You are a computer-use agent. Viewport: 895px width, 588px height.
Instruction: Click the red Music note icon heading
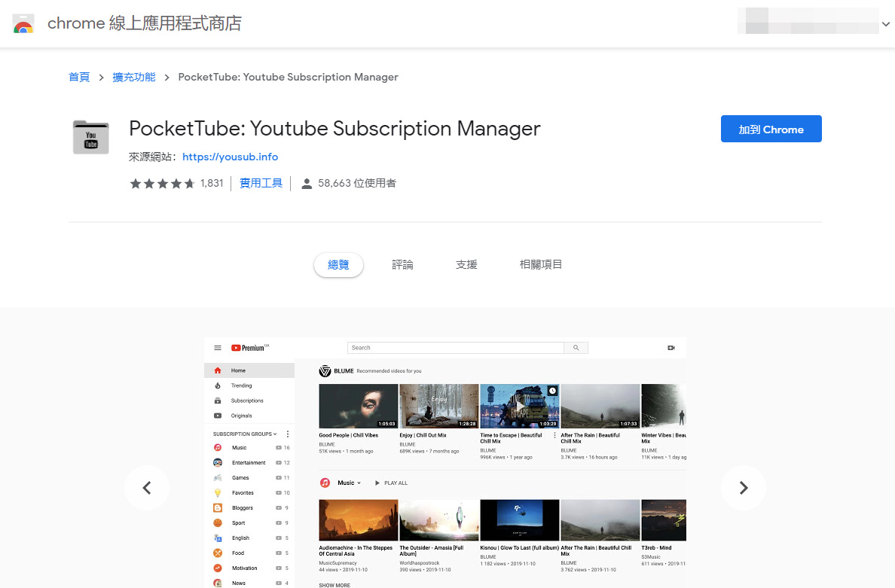[325, 483]
